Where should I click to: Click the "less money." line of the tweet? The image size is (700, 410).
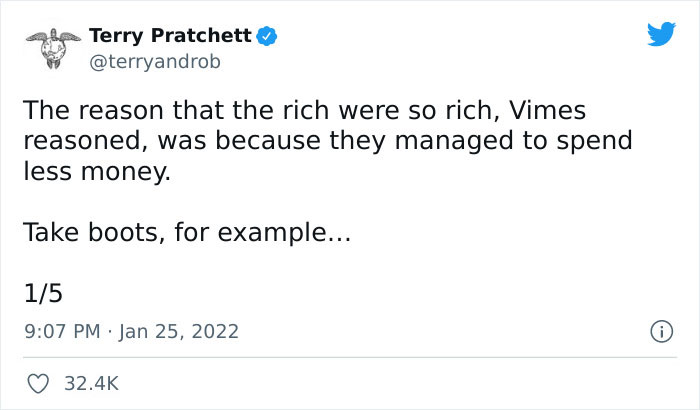point(96,171)
